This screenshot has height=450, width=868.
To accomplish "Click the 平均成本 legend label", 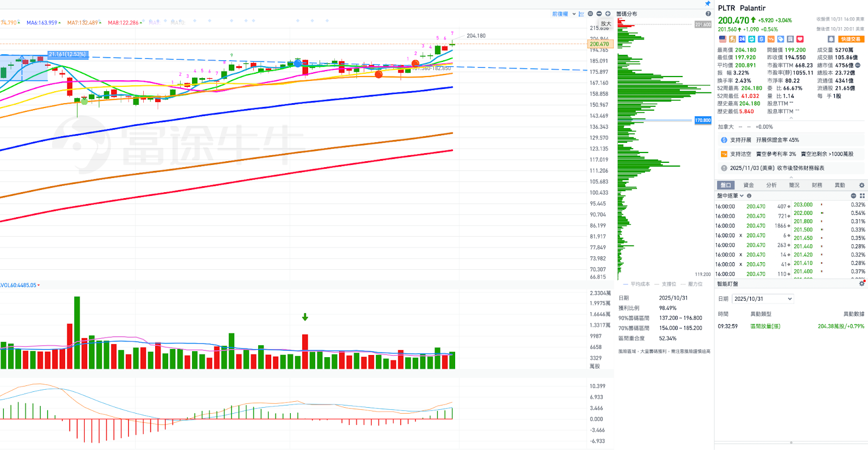I will [640, 284].
